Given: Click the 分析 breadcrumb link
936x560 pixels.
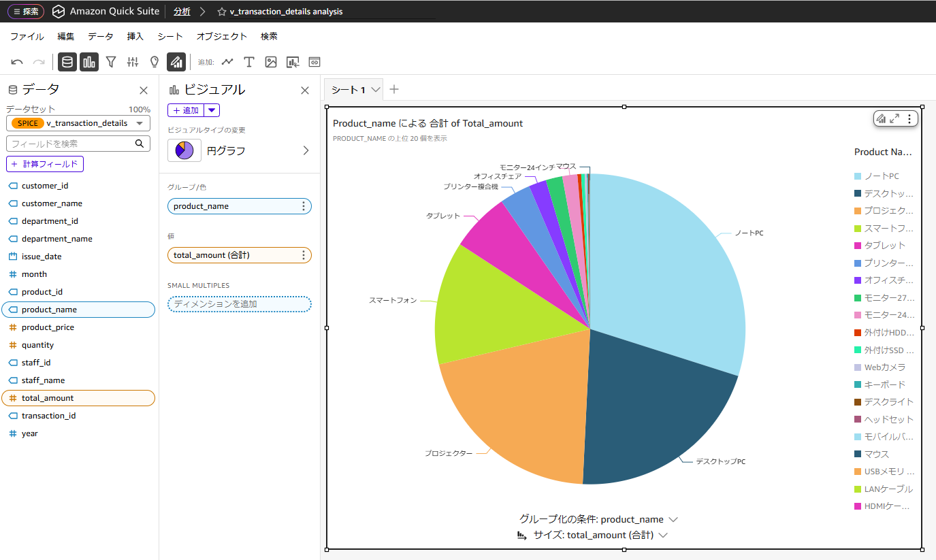Looking at the screenshot, I should 182,12.
